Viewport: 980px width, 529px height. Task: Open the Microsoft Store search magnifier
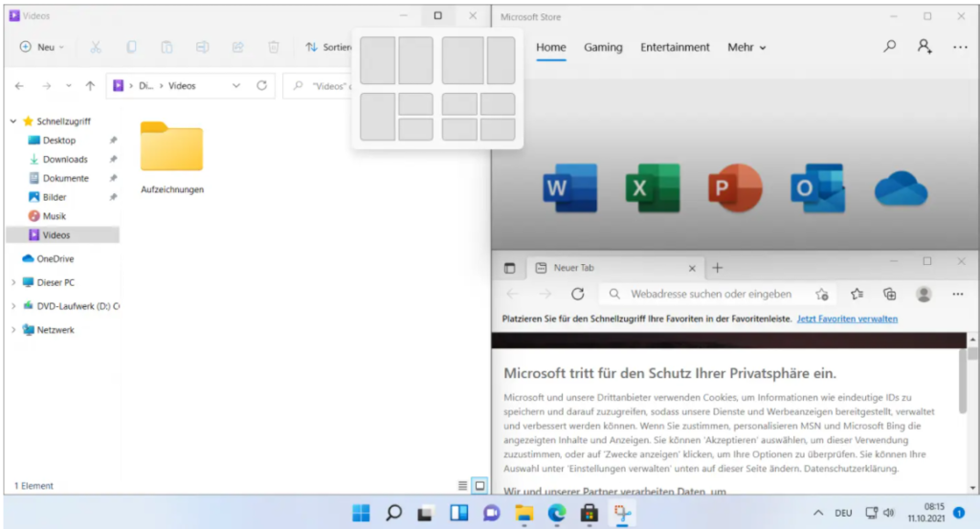point(890,46)
